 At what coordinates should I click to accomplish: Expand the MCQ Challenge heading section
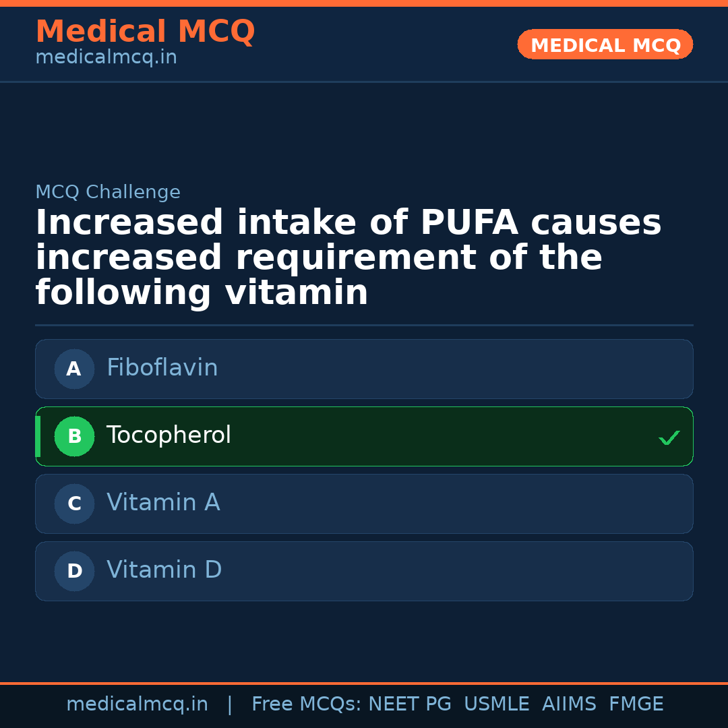[x=109, y=192]
